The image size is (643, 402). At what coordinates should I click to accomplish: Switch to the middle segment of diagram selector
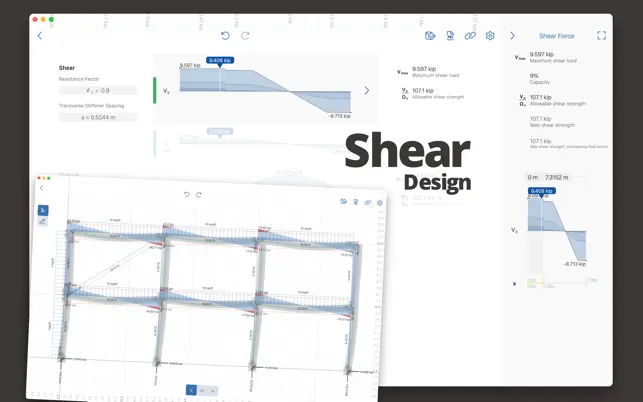pos(202,391)
